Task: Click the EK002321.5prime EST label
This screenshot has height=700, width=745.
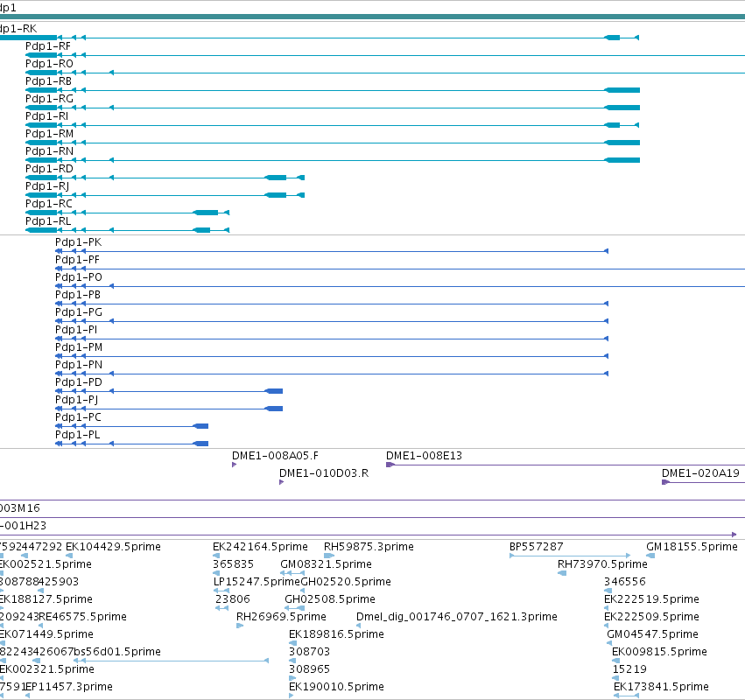Action: click(x=47, y=670)
